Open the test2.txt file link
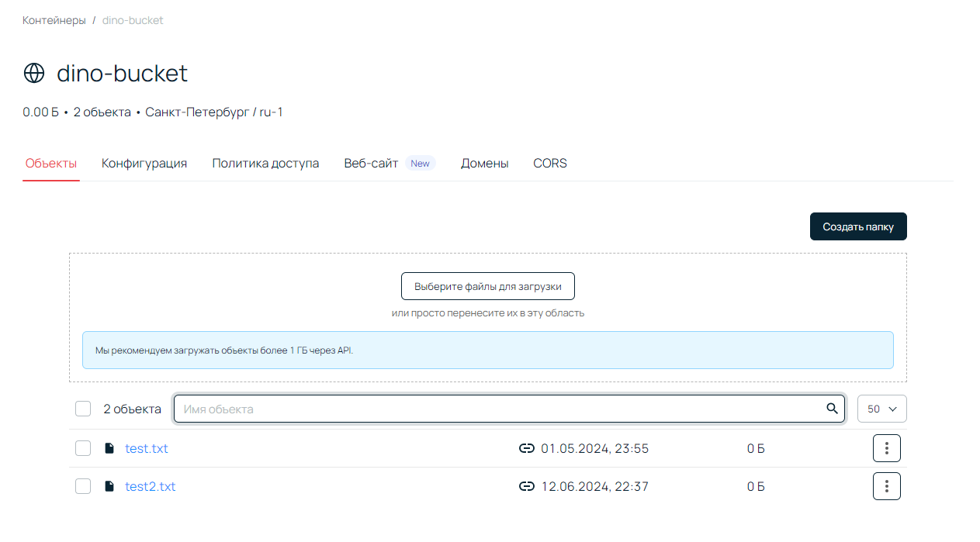Image resolution: width=980 pixels, height=542 pixels. pos(151,486)
